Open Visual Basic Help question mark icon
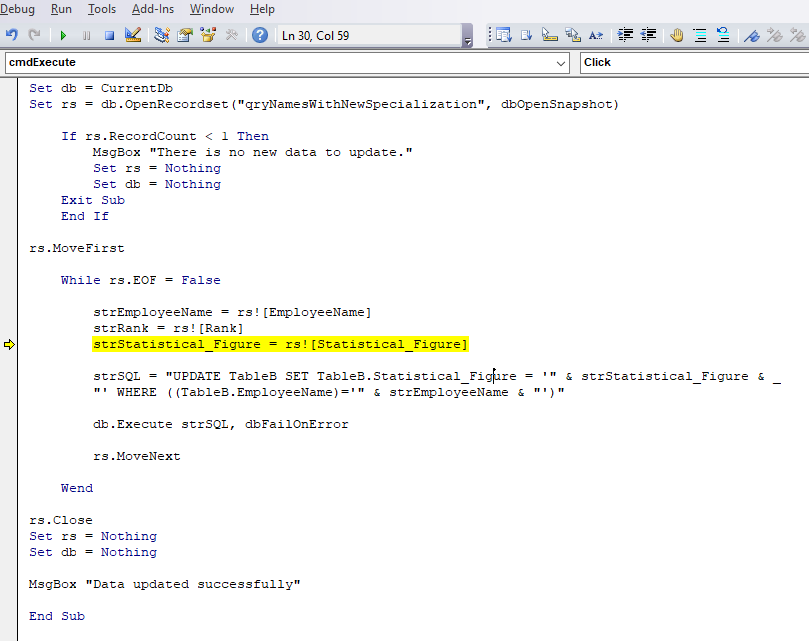Screen dimensions: 809x641 [x=260, y=35]
